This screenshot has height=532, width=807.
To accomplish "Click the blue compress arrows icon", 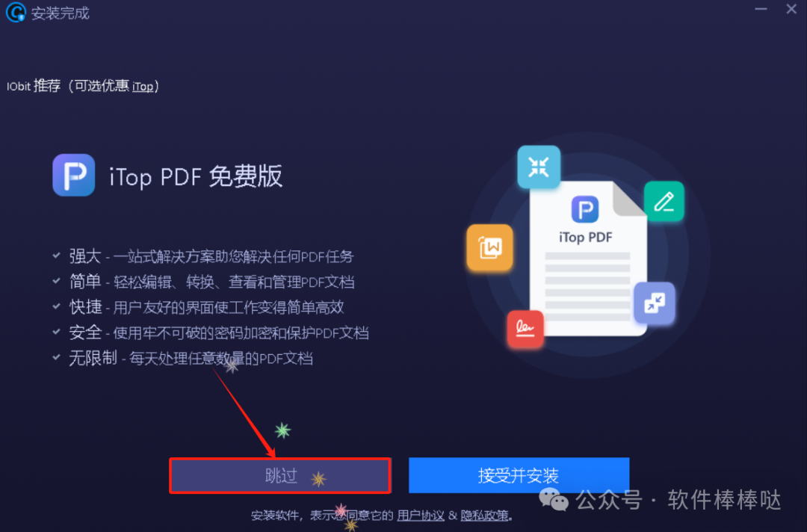I will (x=539, y=167).
